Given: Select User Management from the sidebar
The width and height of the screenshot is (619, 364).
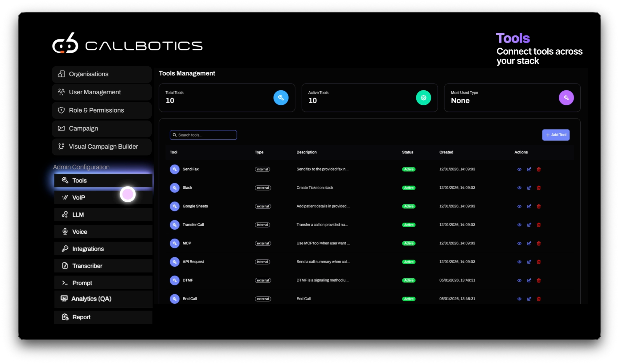Looking at the screenshot, I should click(95, 92).
